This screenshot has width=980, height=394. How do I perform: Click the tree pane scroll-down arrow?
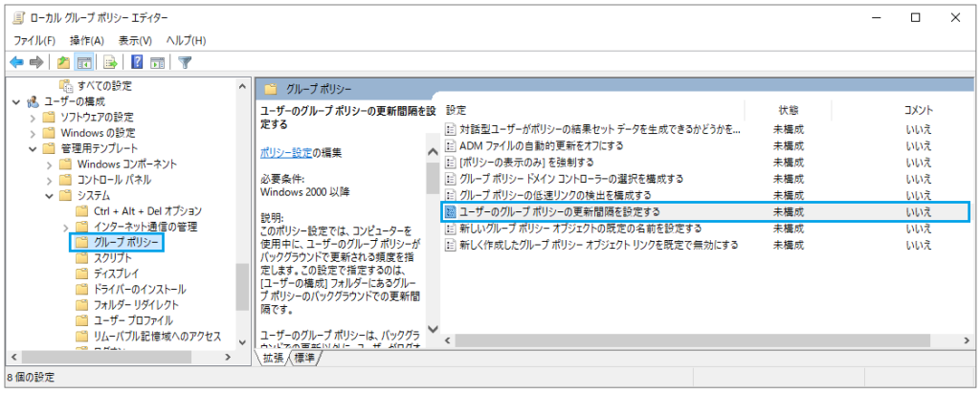pos(242,341)
